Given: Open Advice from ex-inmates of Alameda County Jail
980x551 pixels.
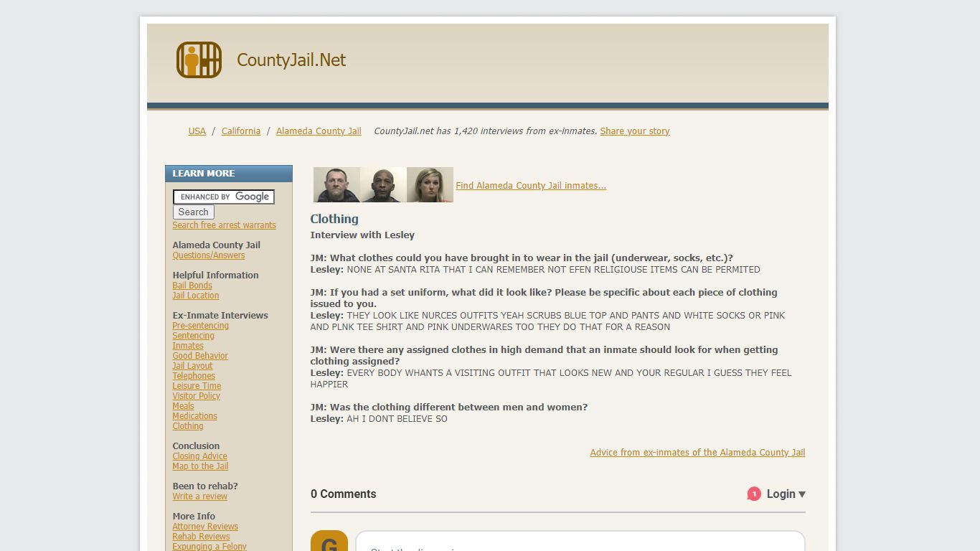Looking at the screenshot, I should (697, 453).
